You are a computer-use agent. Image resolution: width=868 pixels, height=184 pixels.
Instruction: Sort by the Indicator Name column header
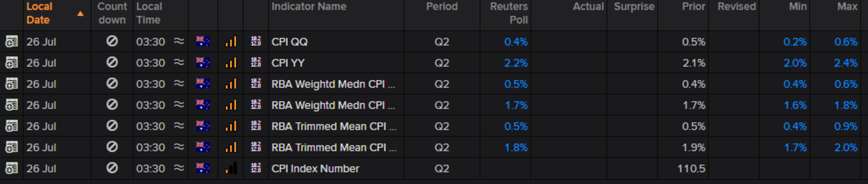pos(309,7)
